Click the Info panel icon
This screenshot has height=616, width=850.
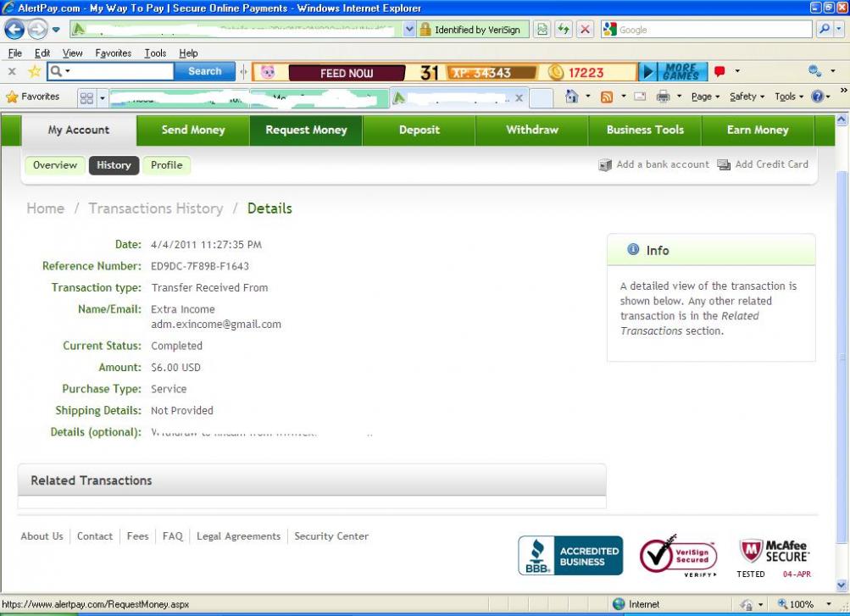click(x=632, y=249)
